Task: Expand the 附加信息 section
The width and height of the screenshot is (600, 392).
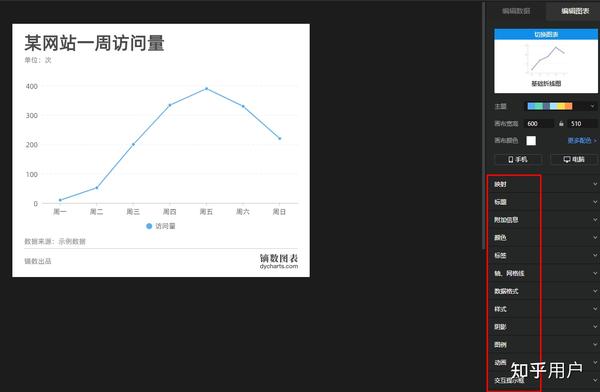Action: coord(544,220)
